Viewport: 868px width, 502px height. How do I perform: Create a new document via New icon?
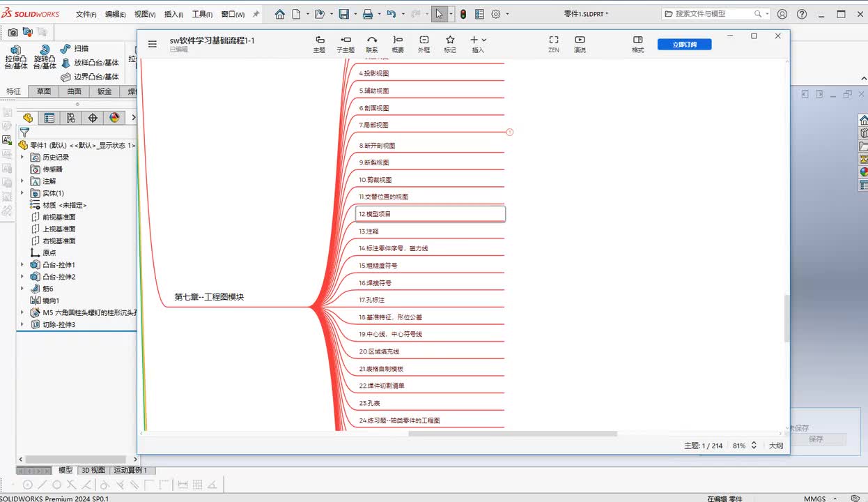click(296, 14)
